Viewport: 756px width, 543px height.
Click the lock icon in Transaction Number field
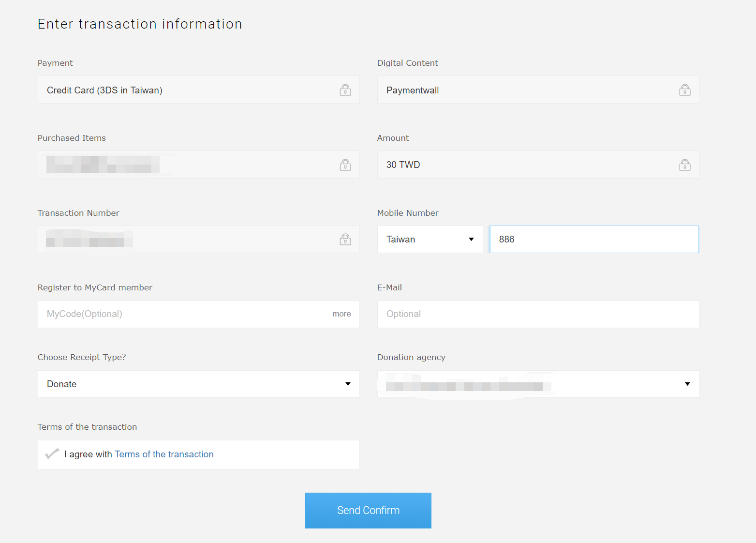point(345,240)
